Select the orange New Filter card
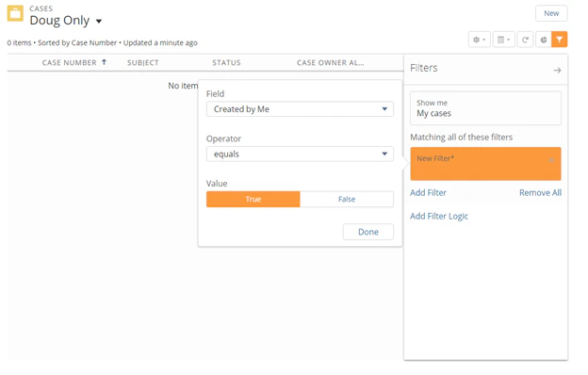 pos(485,164)
